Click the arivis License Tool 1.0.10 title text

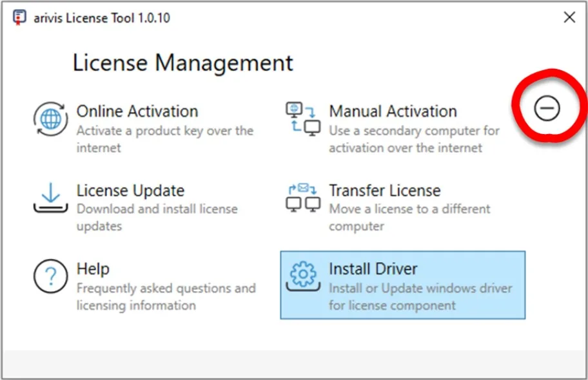coord(101,18)
